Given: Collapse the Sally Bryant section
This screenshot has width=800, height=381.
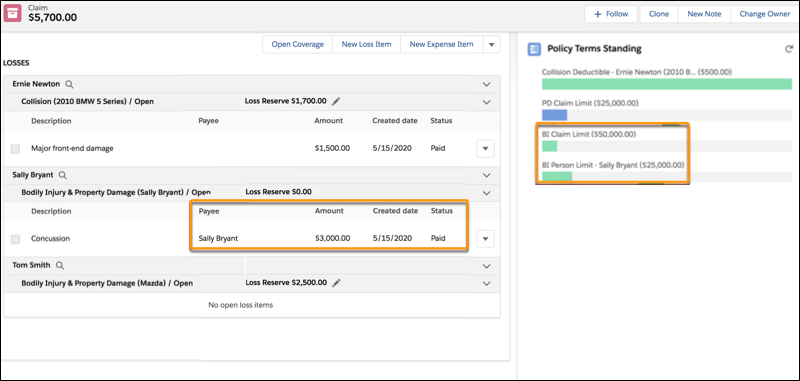Looking at the screenshot, I should click(x=486, y=175).
